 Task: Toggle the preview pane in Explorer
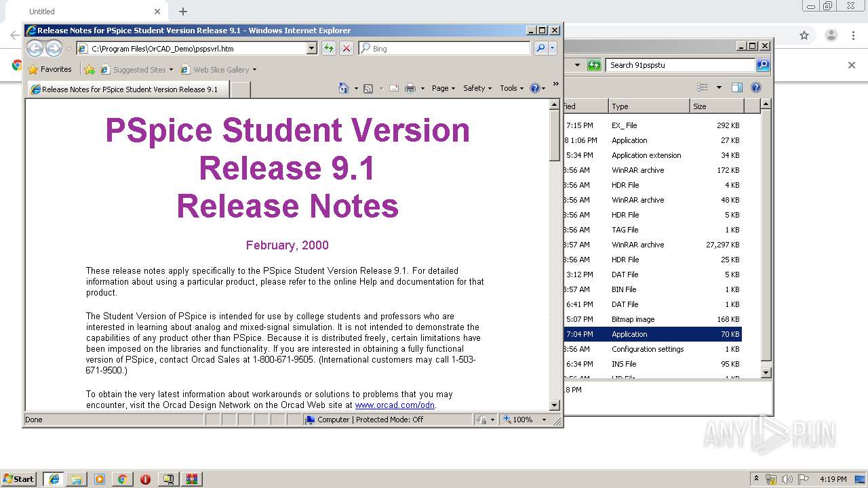click(737, 87)
